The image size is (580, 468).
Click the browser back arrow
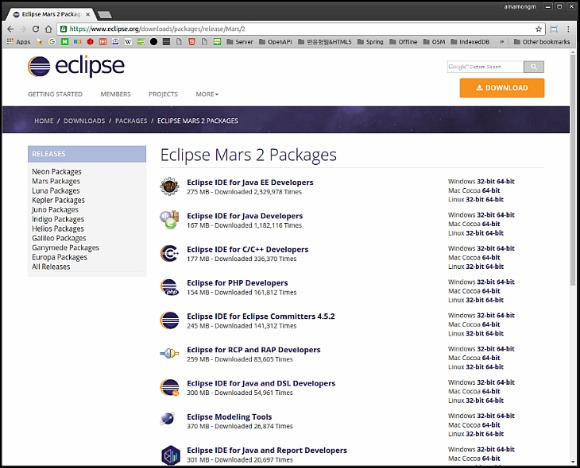pos(10,29)
